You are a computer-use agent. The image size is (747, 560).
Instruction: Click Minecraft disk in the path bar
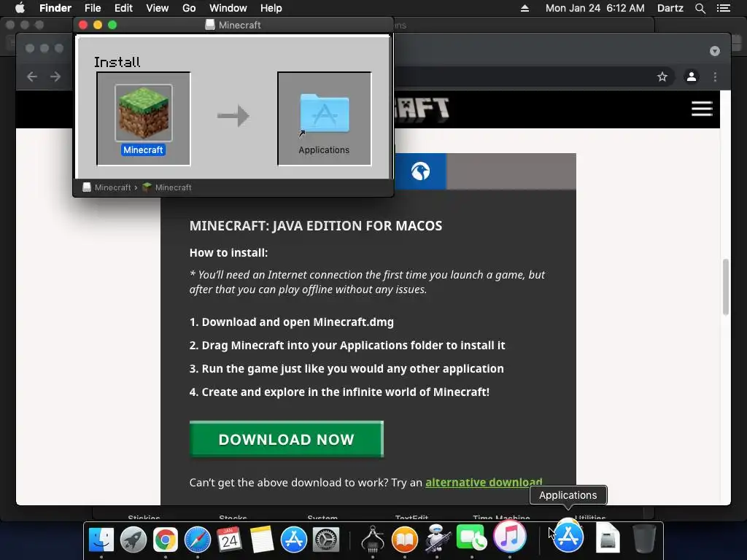107,187
